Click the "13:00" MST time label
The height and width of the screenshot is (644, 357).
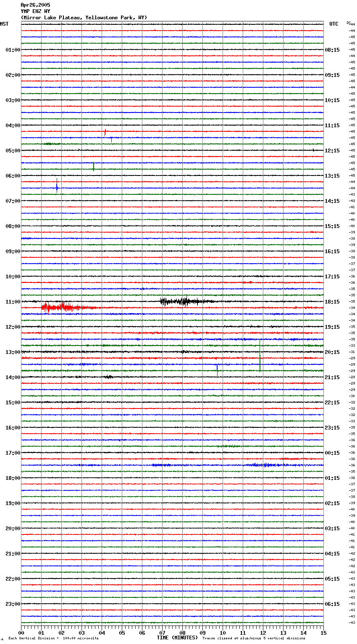click(13, 352)
